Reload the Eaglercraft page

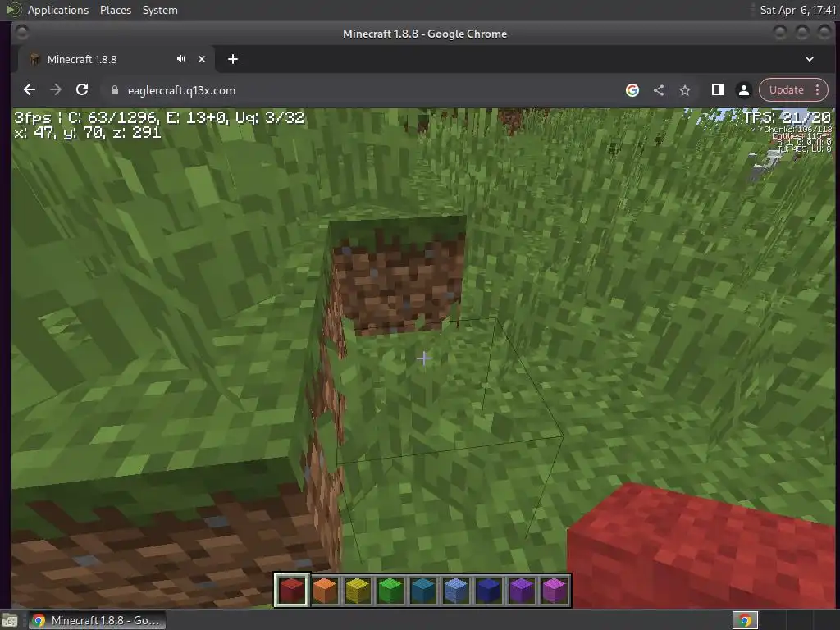(x=82, y=90)
